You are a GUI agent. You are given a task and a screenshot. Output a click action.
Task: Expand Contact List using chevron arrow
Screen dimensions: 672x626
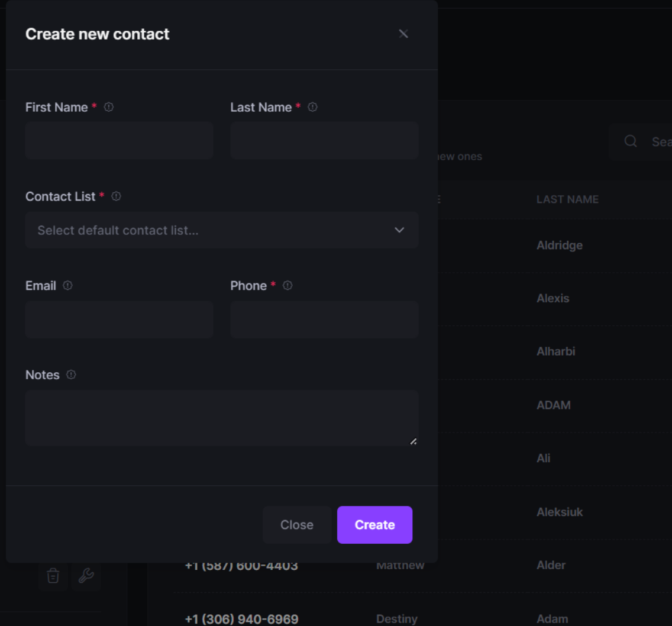(399, 230)
